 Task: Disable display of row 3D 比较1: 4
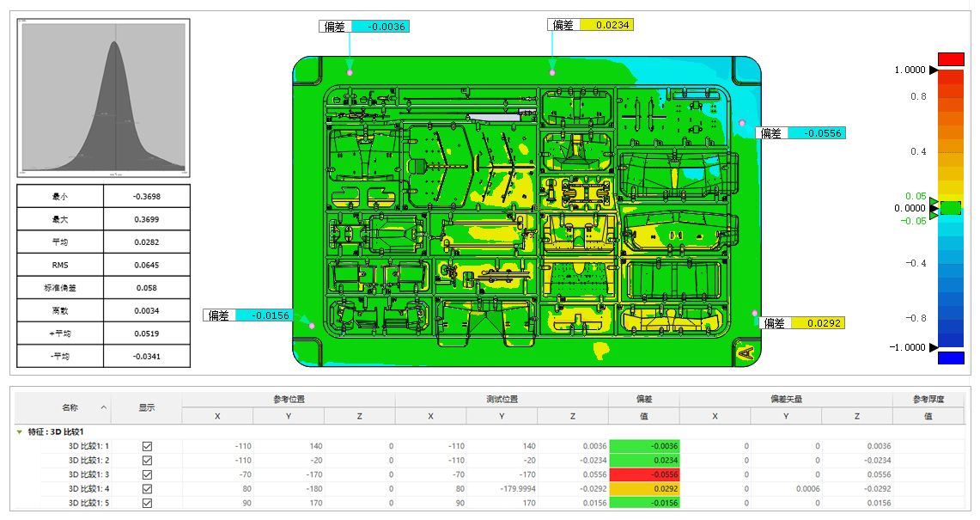pos(147,489)
